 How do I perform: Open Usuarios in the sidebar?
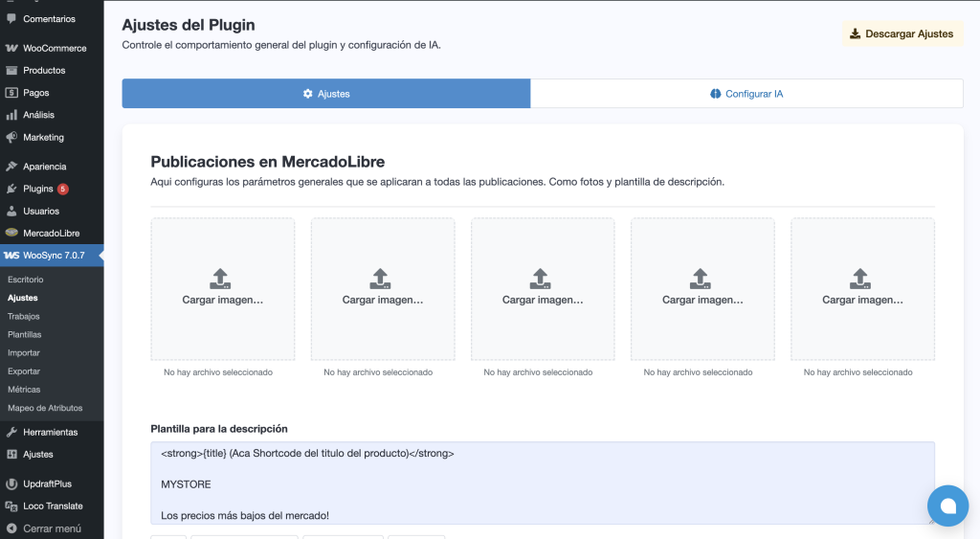click(x=52, y=212)
